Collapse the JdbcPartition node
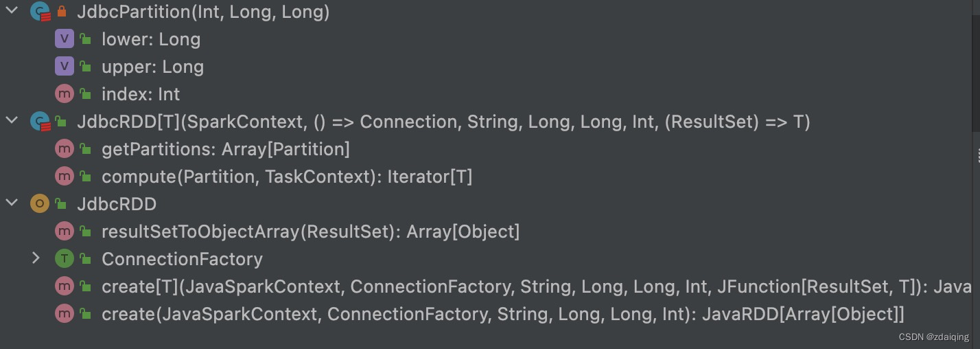Screen dimensions: 980x349 [x=12, y=12]
